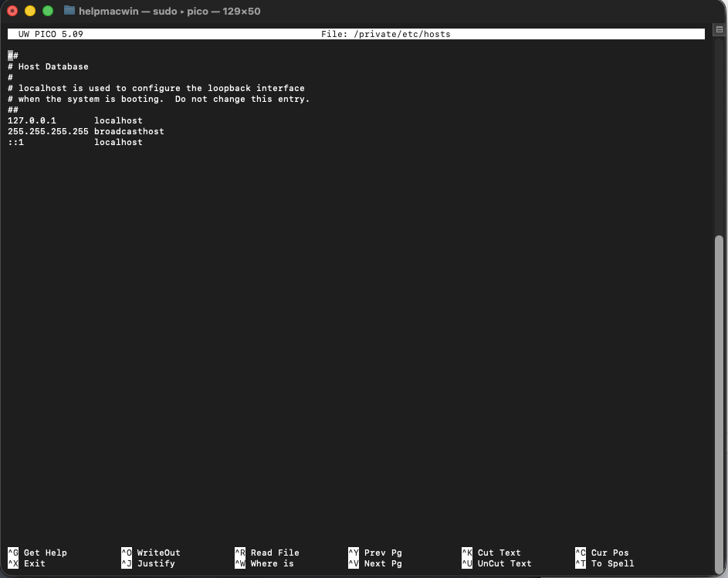This screenshot has height=578, width=728.
Task: Click the cursor block on the first ## line
Action: [x=10, y=56]
